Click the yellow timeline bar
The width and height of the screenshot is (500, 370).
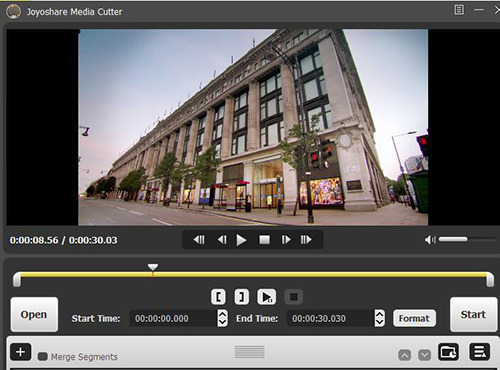pyautogui.click(x=253, y=274)
